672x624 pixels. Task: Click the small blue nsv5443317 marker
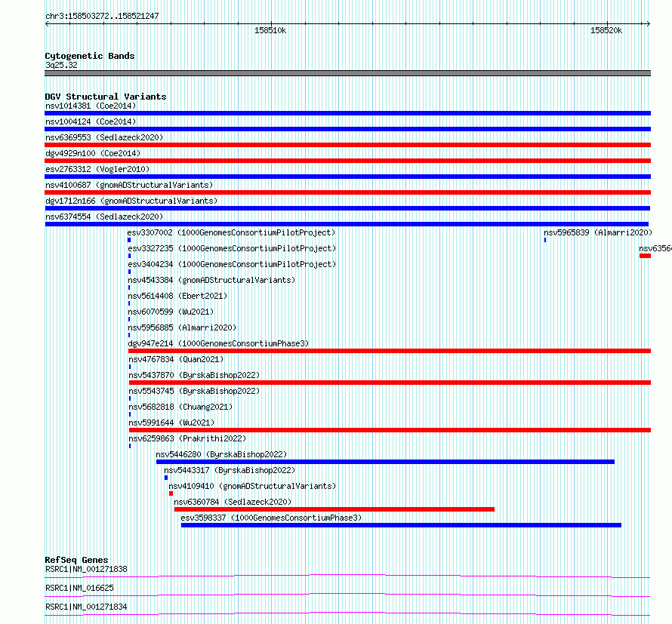click(166, 478)
